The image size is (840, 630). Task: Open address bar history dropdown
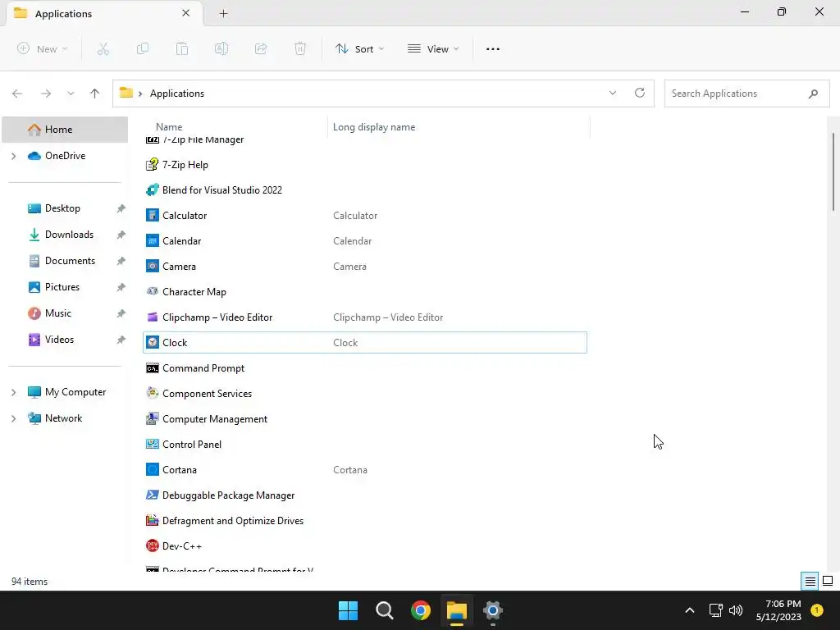click(x=612, y=93)
